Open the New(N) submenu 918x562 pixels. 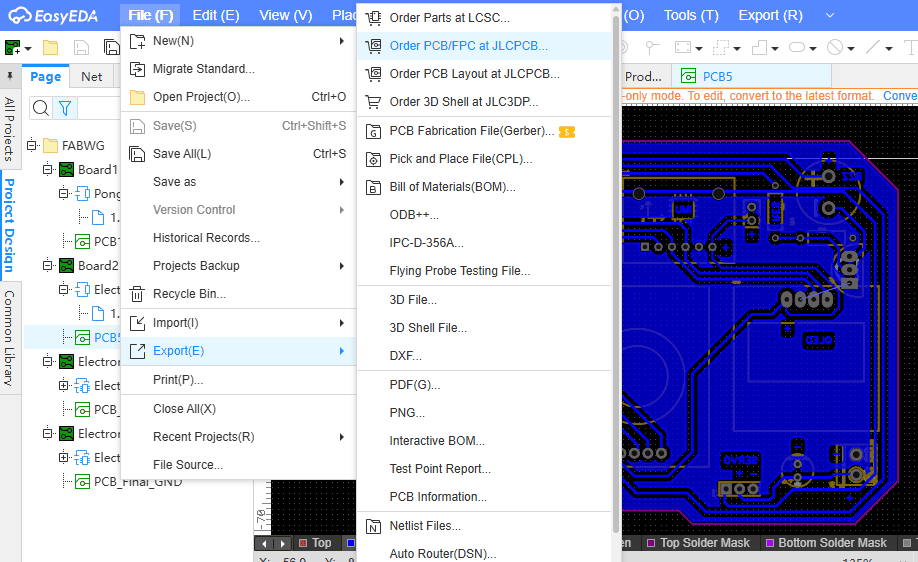tap(238, 41)
